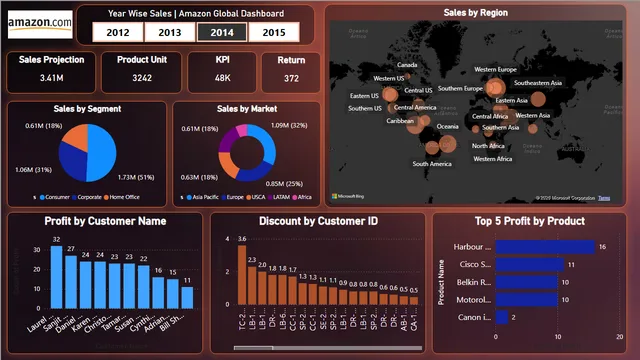The width and height of the screenshot is (640, 360).
Task: Select year 2012 in the slicer
Action: (x=118, y=32)
